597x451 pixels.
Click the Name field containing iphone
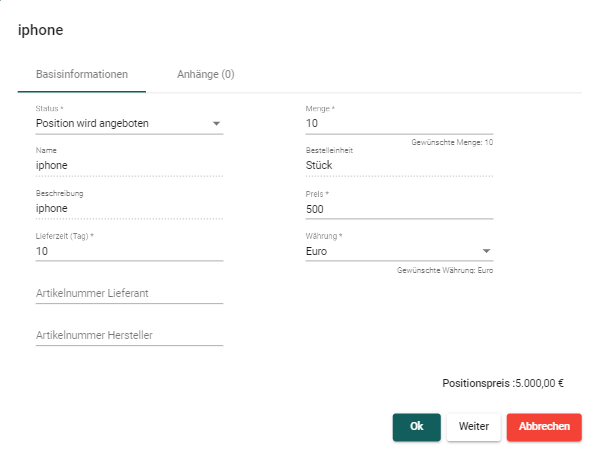[129, 165]
